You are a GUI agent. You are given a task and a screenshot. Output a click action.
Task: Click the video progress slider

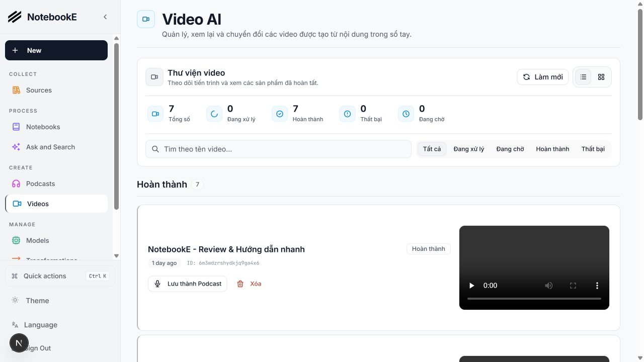click(534, 299)
